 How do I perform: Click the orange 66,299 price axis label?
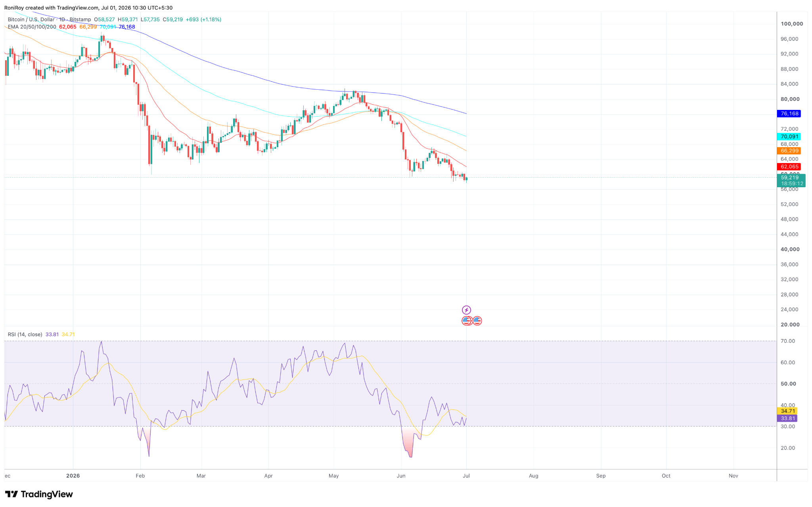(x=789, y=151)
